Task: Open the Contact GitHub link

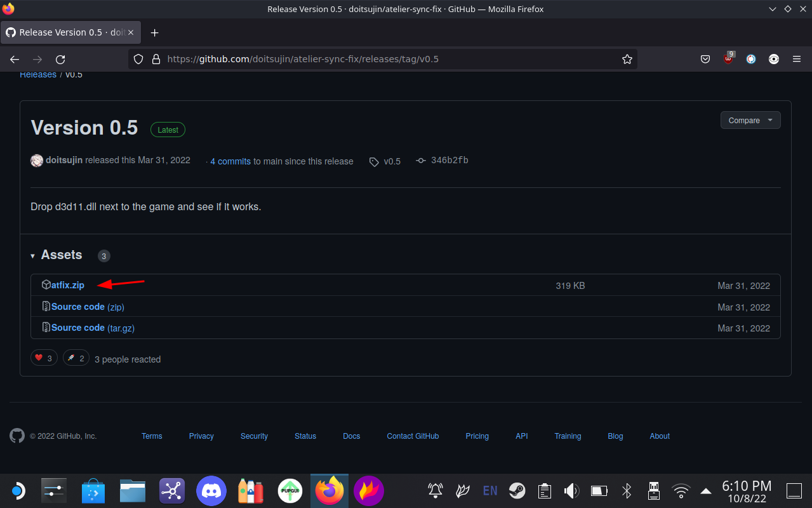Action: (x=413, y=436)
